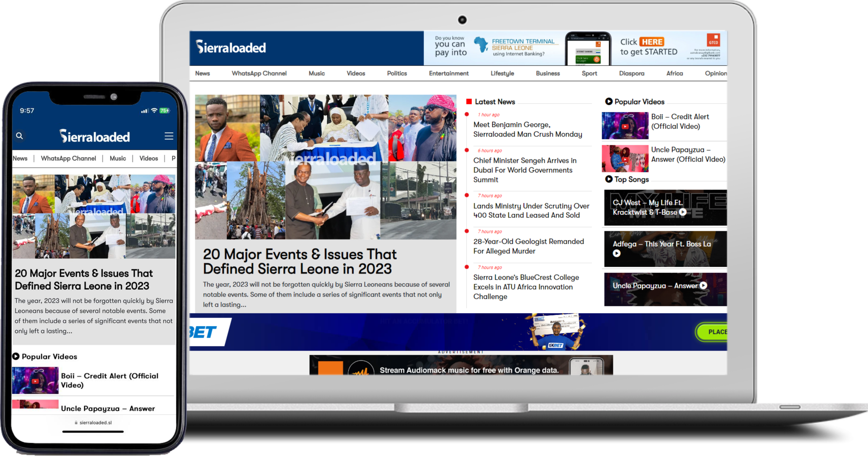Open Lands Ministry Under Scrutiny article
Viewport: 868px width, 456px height.
tap(531, 210)
